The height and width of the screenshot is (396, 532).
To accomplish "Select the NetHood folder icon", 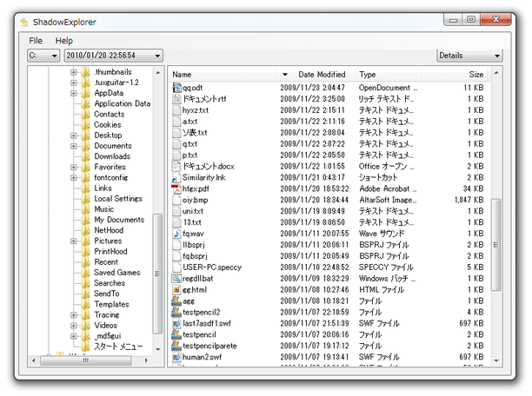I will pyautogui.click(x=86, y=230).
